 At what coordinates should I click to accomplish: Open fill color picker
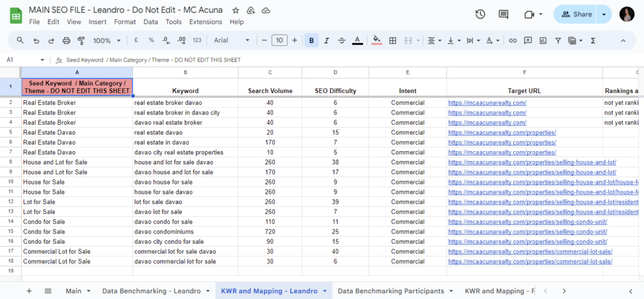377,40
